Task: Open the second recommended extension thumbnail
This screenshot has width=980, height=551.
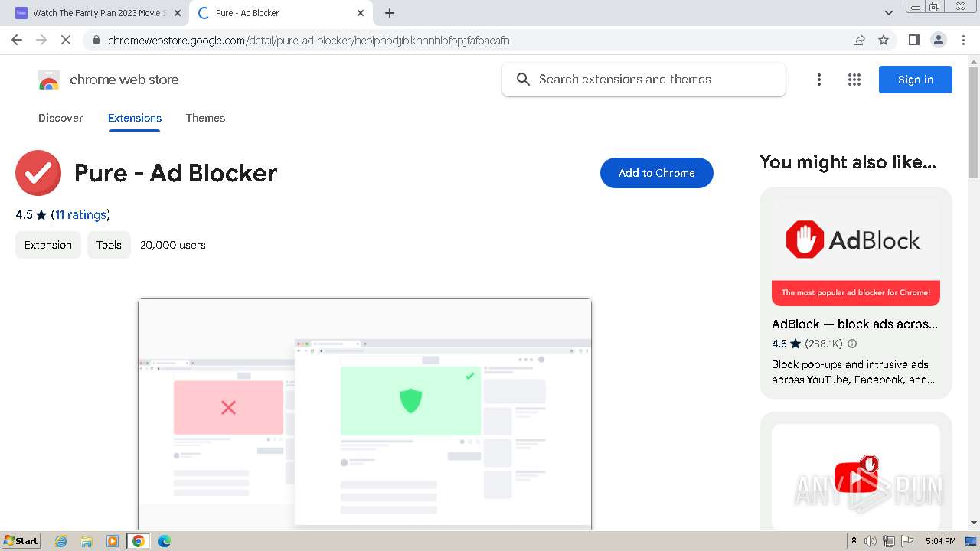Action: 855,476
